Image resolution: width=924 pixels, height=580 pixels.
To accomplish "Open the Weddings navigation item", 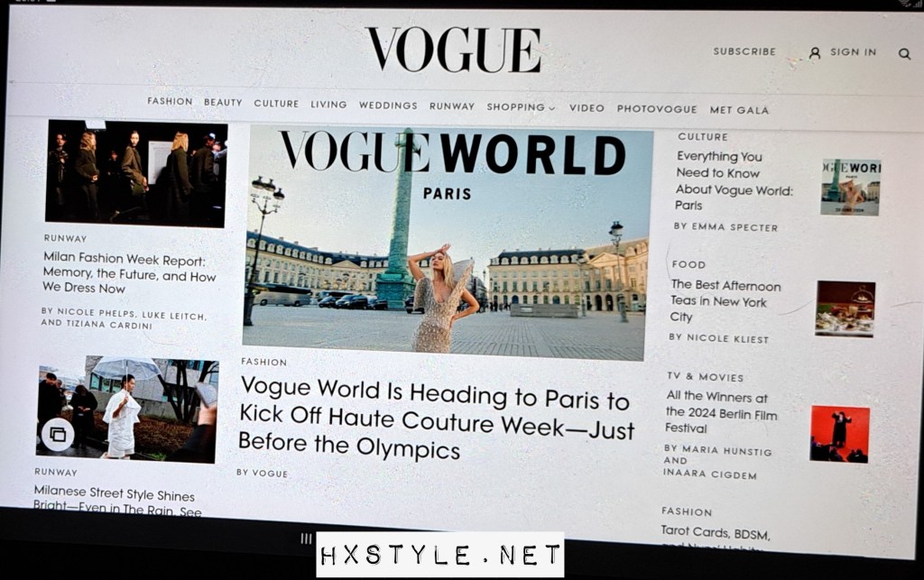I will pyautogui.click(x=388, y=106).
